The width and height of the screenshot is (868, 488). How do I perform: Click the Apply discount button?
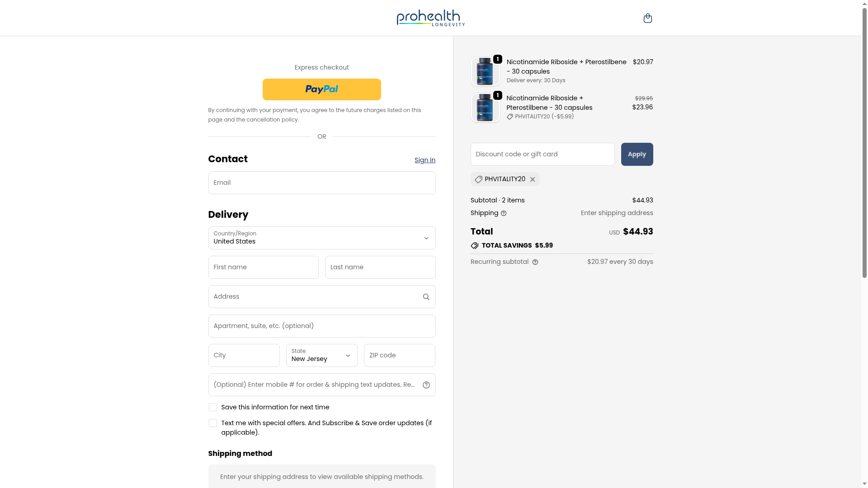(637, 155)
